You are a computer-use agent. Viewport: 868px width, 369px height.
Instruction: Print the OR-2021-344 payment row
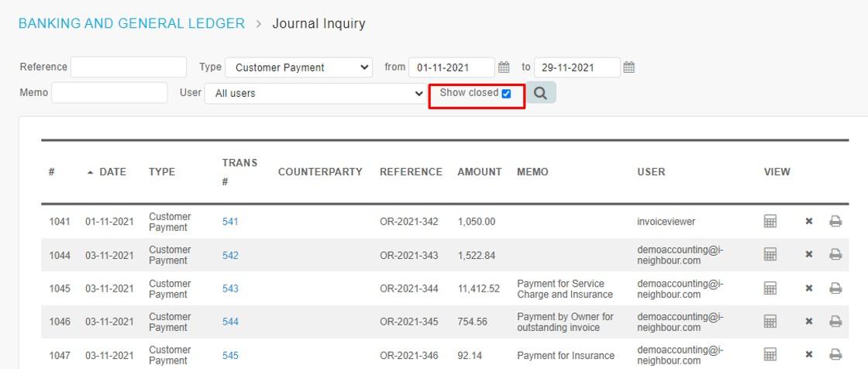[835, 288]
